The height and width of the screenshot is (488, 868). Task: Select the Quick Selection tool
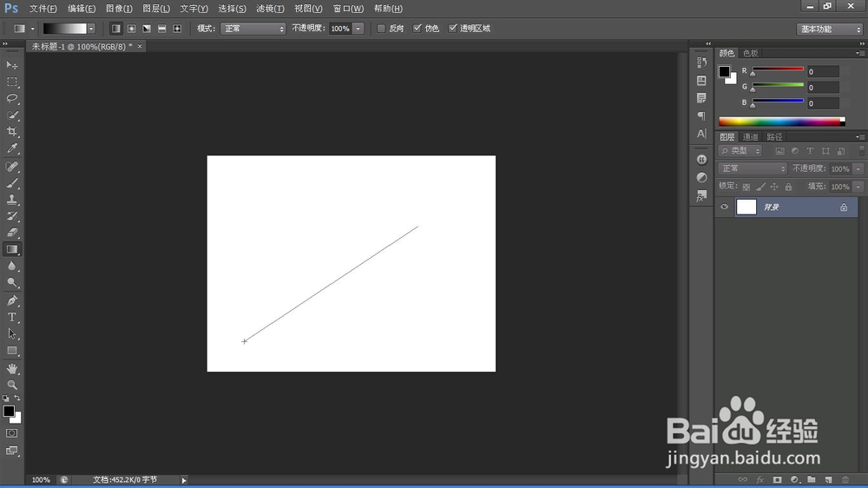click(11, 115)
